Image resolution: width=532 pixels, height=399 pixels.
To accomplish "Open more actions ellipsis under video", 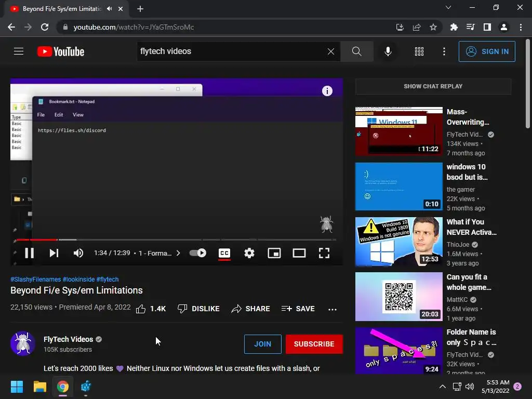I will 332,309.
